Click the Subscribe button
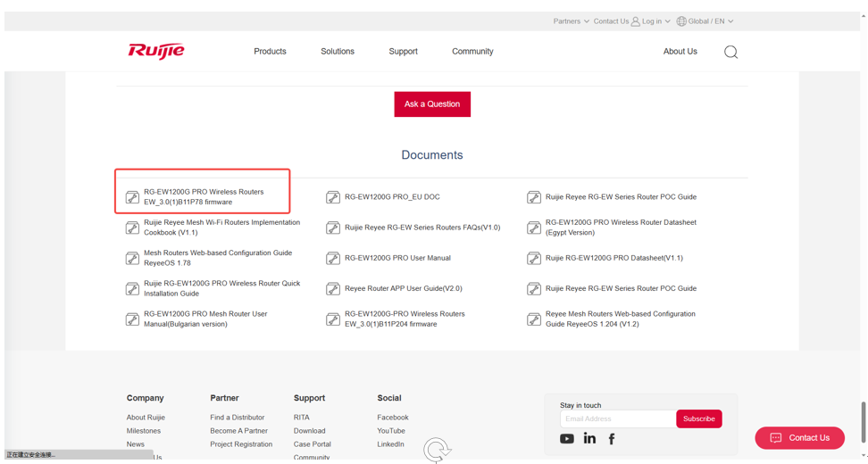Viewport: 868px width, 464px height. point(699,418)
